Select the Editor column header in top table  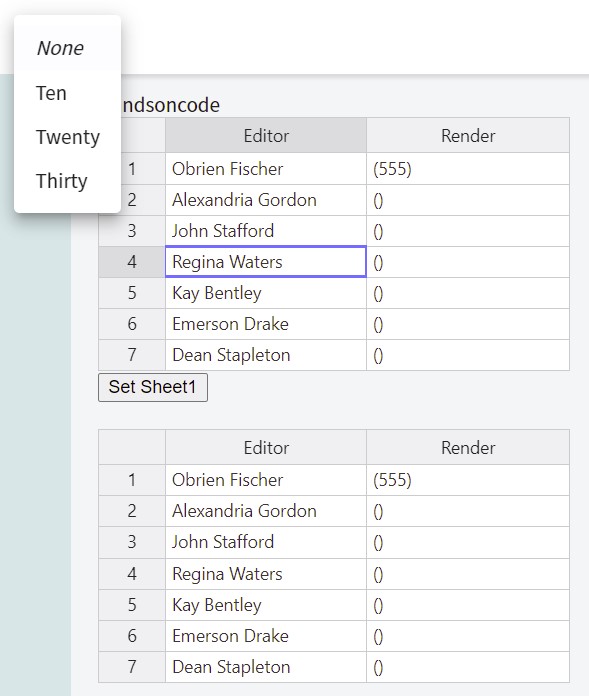click(x=266, y=135)
